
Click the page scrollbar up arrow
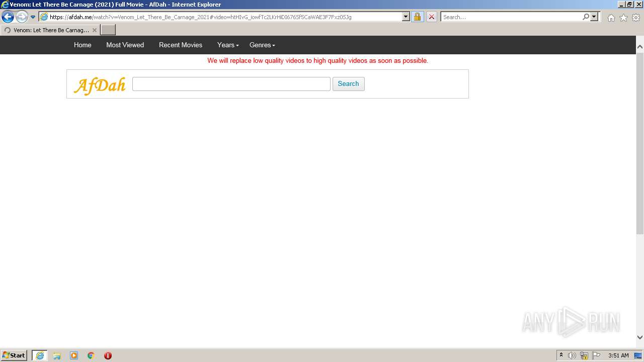(x=640, y=47)
